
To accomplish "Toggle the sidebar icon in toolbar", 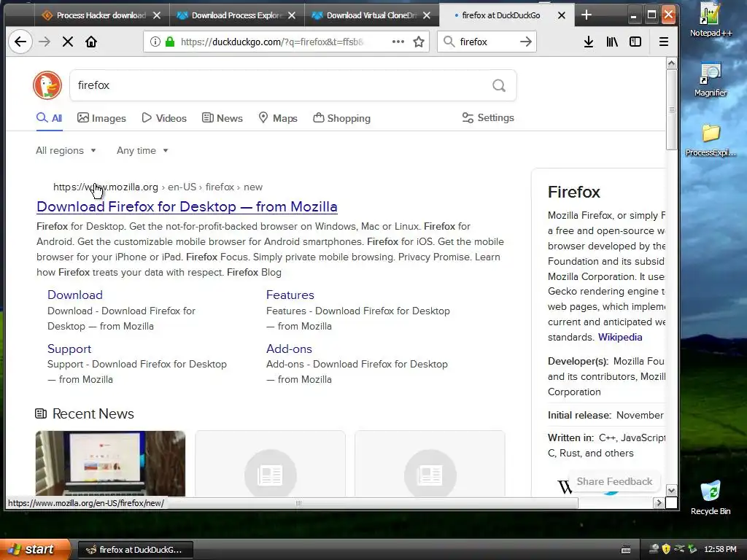I will (635, 42).
